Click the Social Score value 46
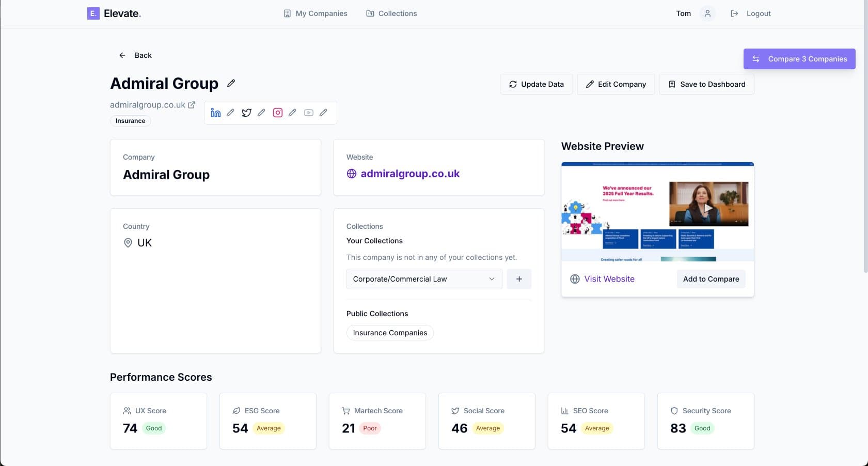868x466 pixels. tap(459, 428)
